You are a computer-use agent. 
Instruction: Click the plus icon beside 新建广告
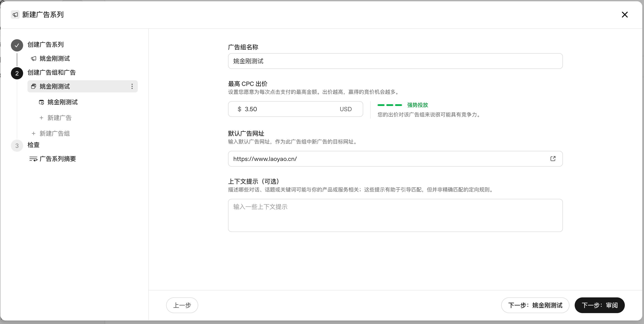tap(41, 118)
